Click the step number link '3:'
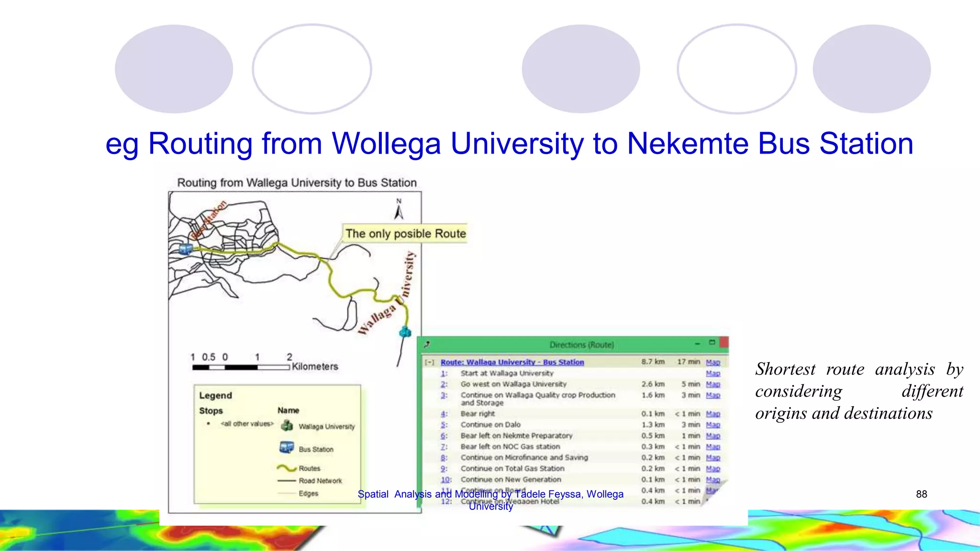 pyautogui.click(x=444, y=396)
